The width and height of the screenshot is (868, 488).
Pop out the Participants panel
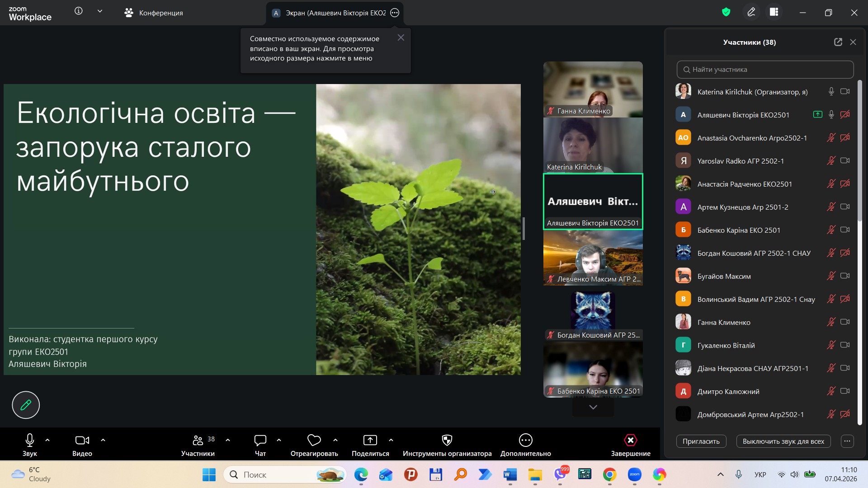[838, 42]
